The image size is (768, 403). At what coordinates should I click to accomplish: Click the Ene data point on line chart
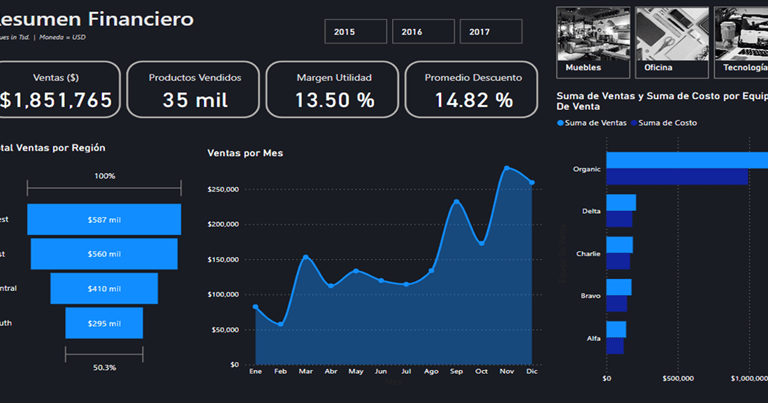click(255, 307)
